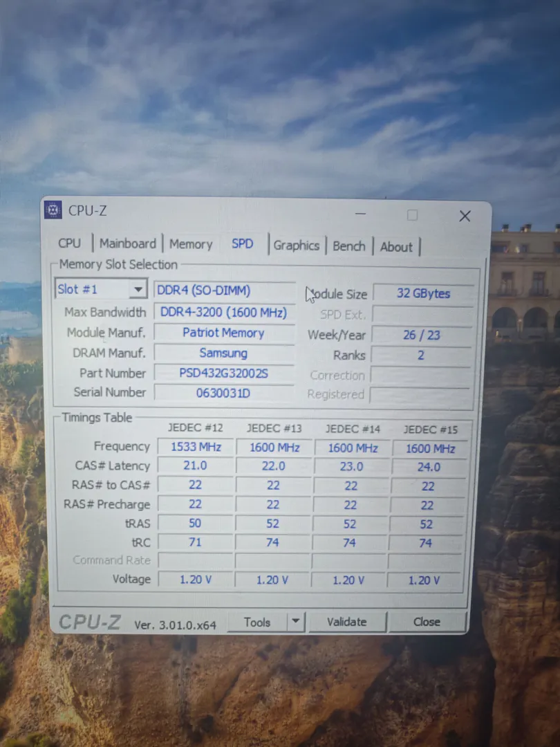The height and width of the screenshot is (747, 560).
Task: Close CPU-Z with the X icon
Action: tap(465, 216)
